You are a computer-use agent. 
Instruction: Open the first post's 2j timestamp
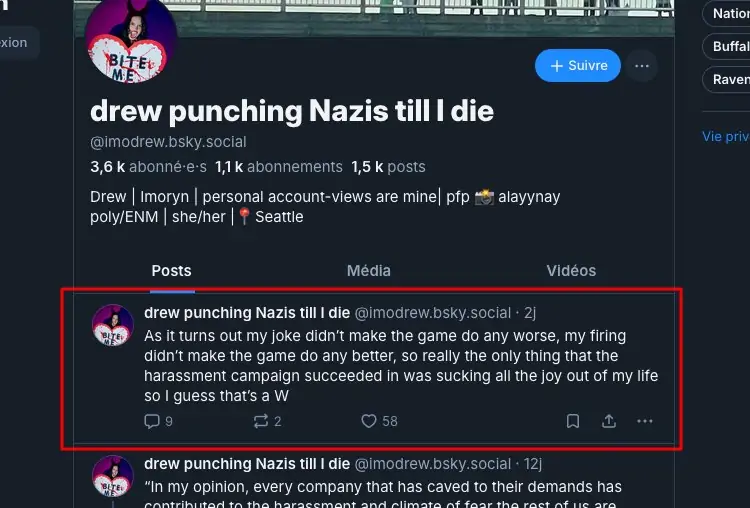pyautogui.click(x=530, y=313)
